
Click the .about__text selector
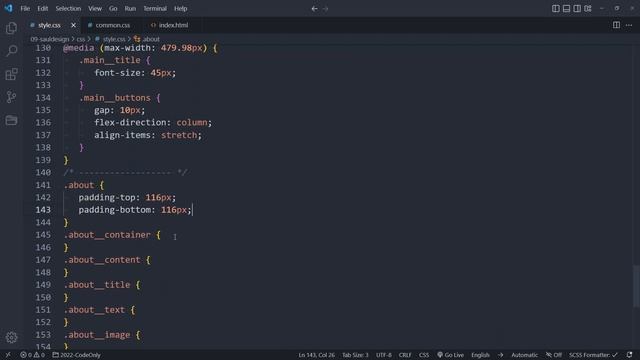(94, 310)
